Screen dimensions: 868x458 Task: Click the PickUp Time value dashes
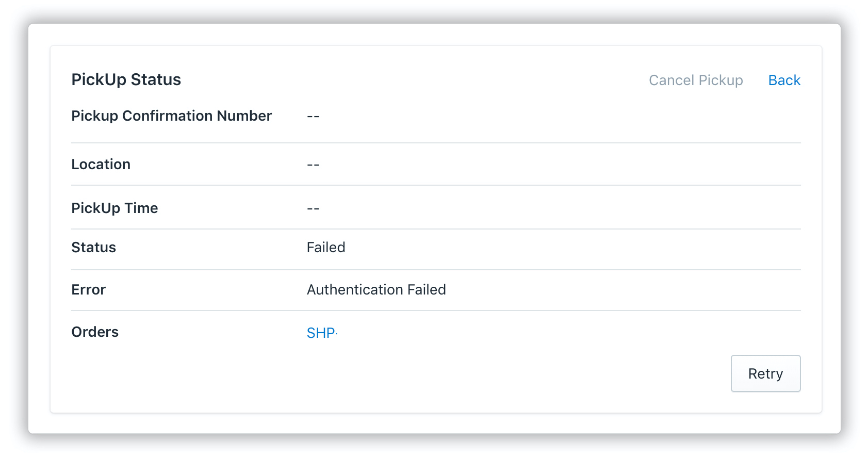(313, 208)
